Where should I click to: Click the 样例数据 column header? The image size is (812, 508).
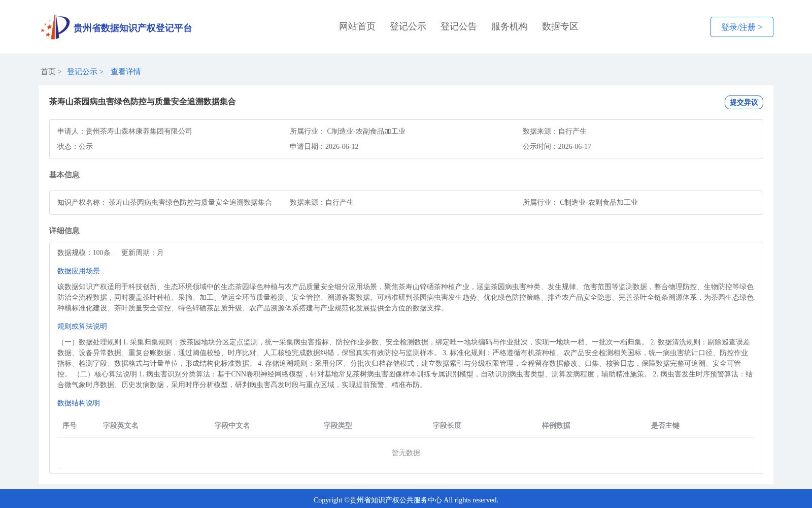tap(556, 425)
